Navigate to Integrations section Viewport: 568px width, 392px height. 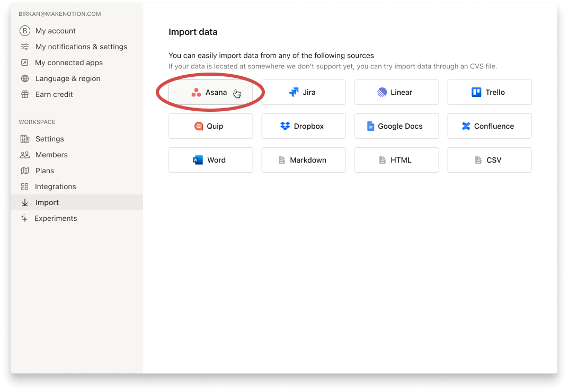(x=55, y=186)
